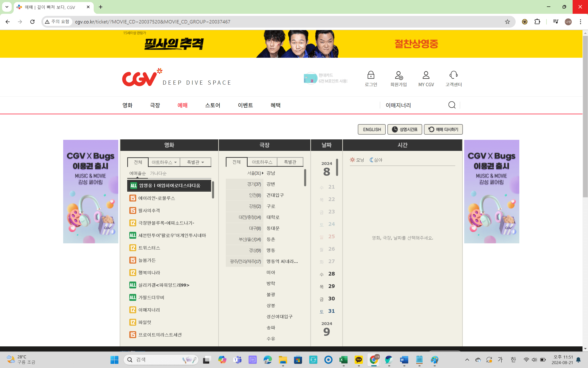
Task: Open Chrome profile avatar 나영
Action: pyautogui.click(x=568, y=22)
